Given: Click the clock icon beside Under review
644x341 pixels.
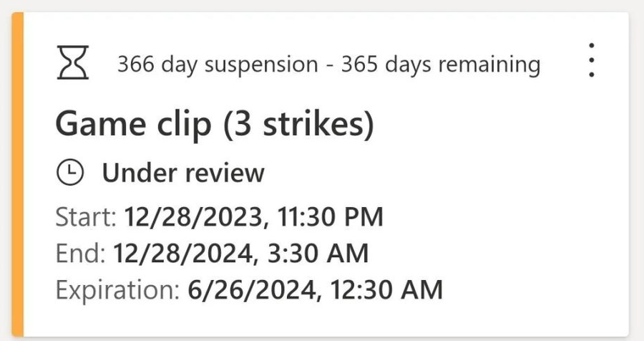Looking at the screenshot, I should [70, 173].
